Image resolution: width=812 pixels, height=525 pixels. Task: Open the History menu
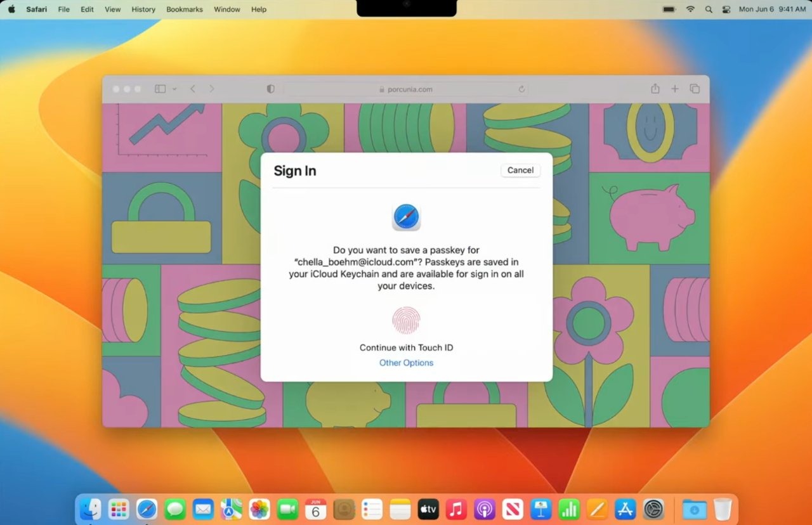(x=143, y=9)
